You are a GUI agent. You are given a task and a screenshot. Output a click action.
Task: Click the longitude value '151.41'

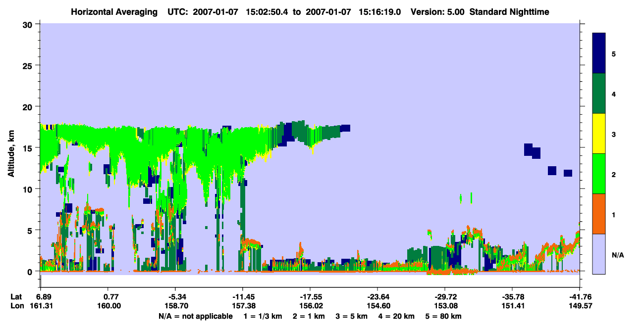click(x=512, y=306)
